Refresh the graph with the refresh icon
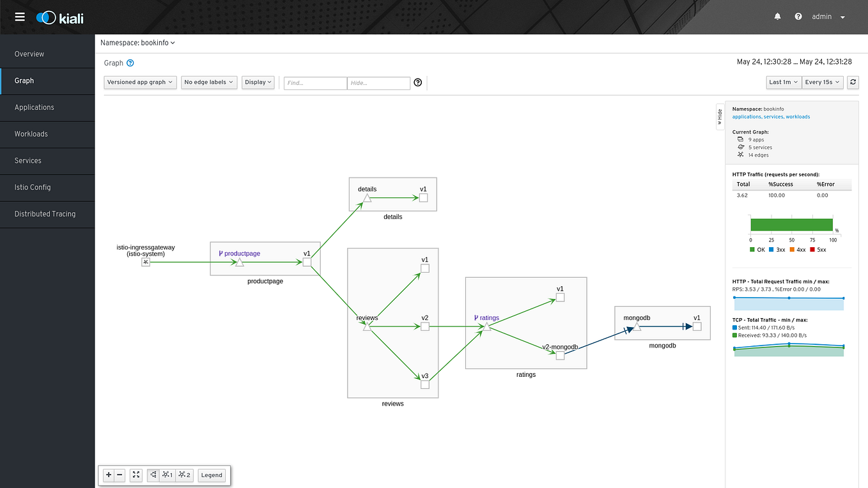 point(853,82)
